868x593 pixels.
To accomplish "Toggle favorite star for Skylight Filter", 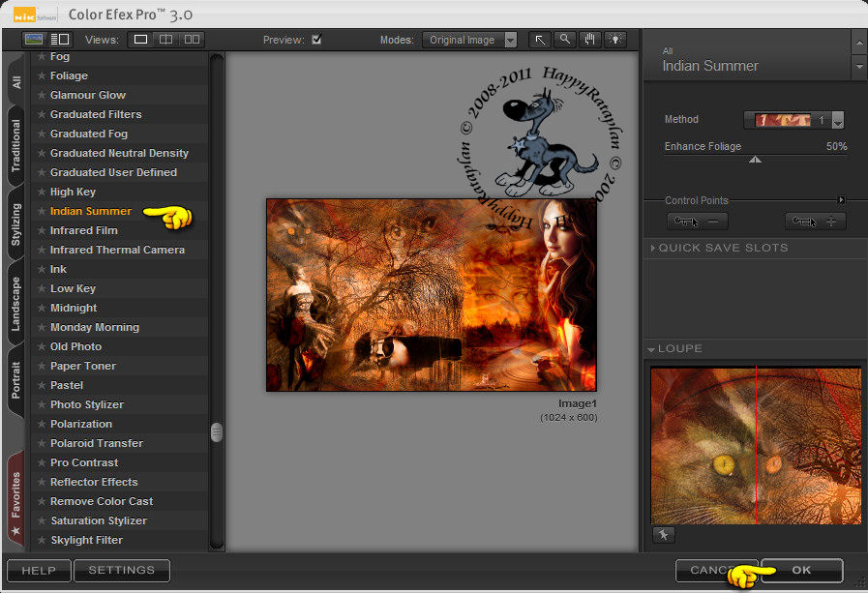I will (42, 540).
